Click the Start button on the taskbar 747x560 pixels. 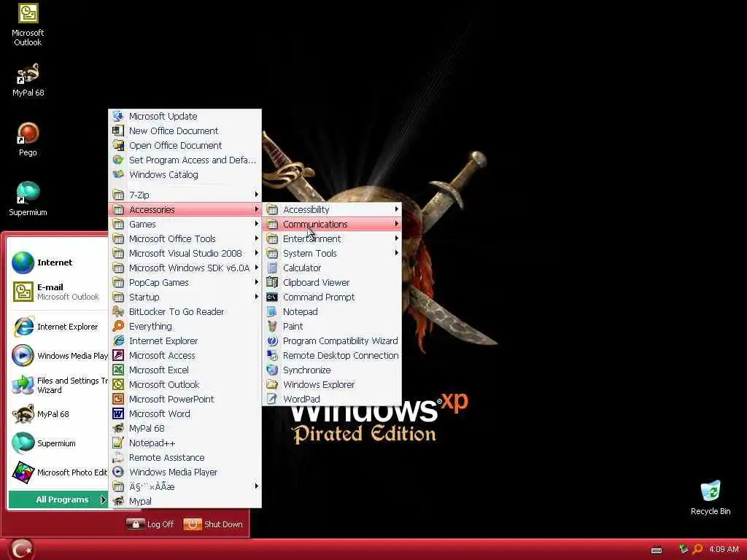coord(21,549)
